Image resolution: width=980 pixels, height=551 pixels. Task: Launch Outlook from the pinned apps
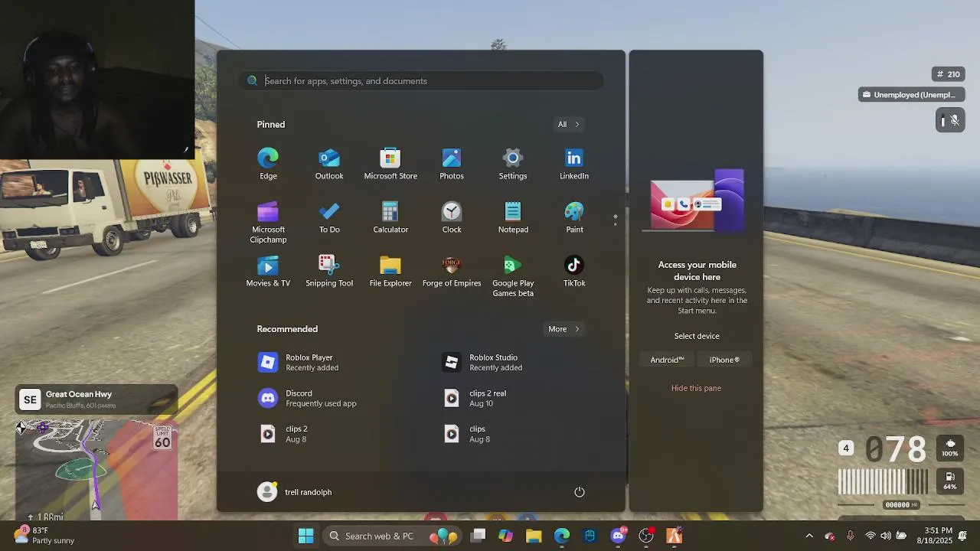pos(329,164)
